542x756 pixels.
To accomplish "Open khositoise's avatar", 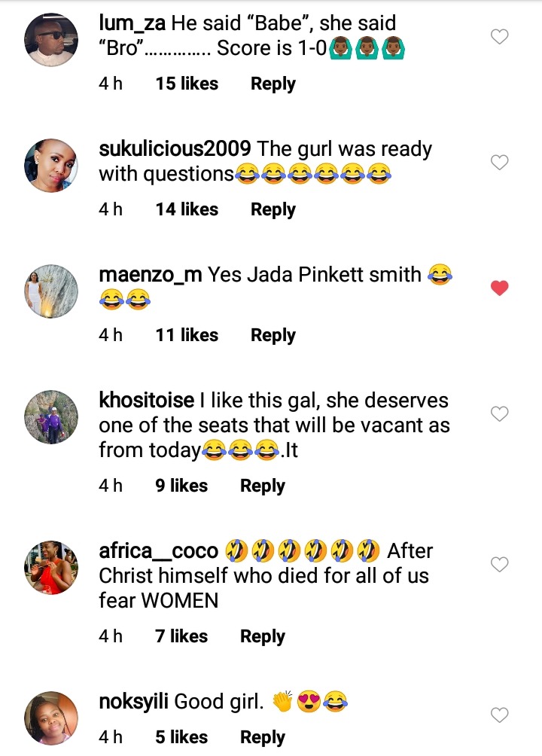I will click(51, 417).
